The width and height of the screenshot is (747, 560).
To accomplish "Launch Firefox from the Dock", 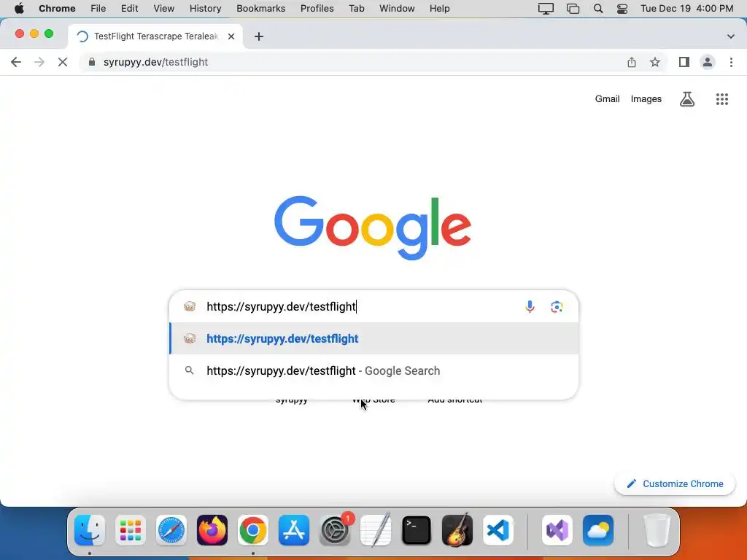I will click(212, 530).
